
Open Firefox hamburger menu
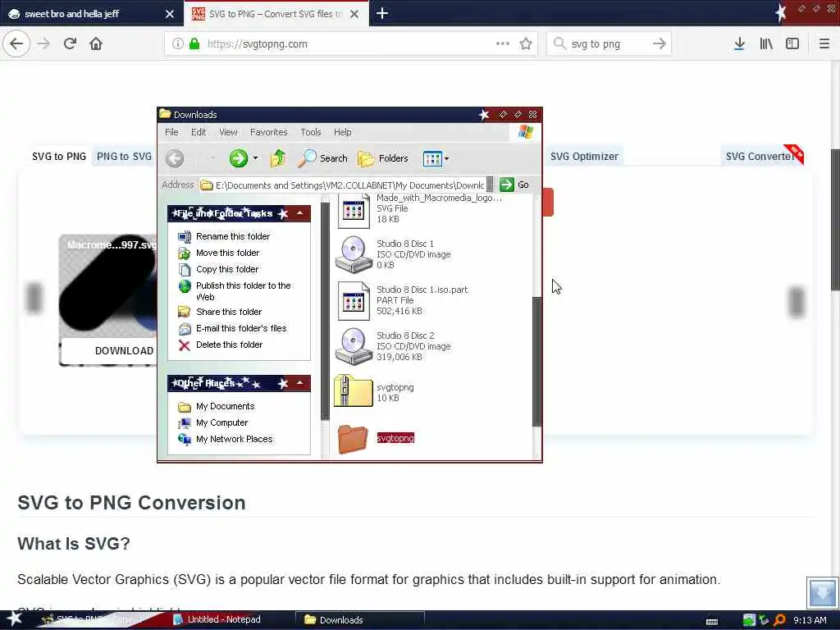coord(824,43)
